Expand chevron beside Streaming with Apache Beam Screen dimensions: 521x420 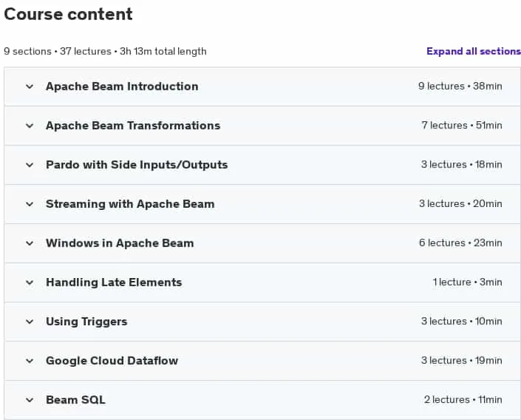click(x=30, y=204)
